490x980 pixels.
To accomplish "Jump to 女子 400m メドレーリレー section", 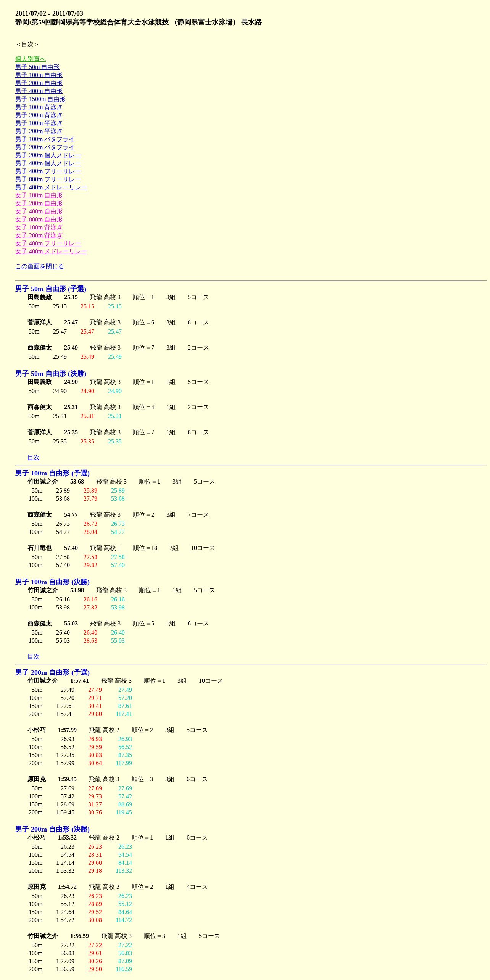I will pos(51,251).
